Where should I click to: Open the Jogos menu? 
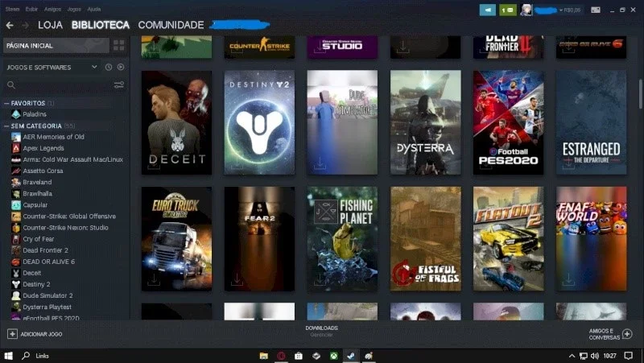[74, 9]
